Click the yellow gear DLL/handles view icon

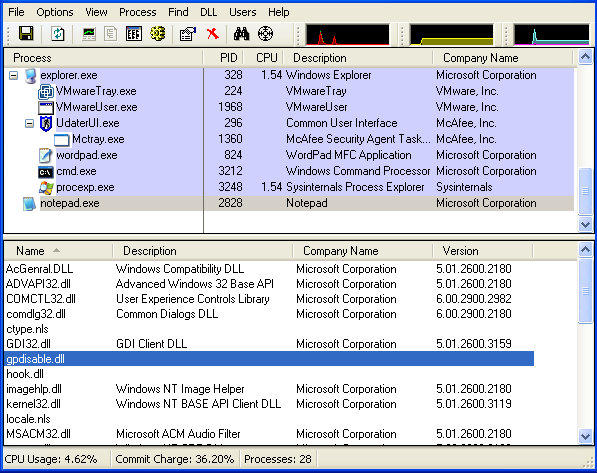click(157, 34)
